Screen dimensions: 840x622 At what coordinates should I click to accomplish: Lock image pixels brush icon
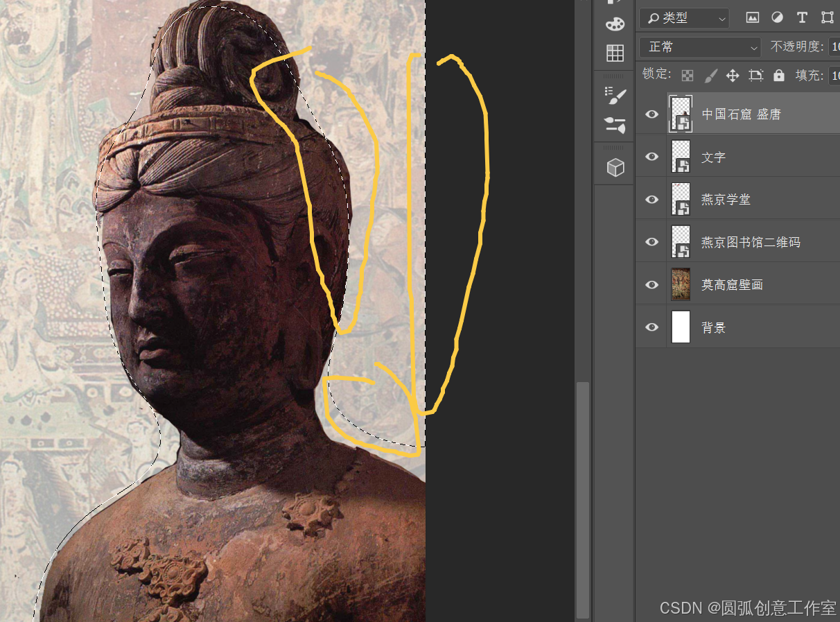pos(710,75)
